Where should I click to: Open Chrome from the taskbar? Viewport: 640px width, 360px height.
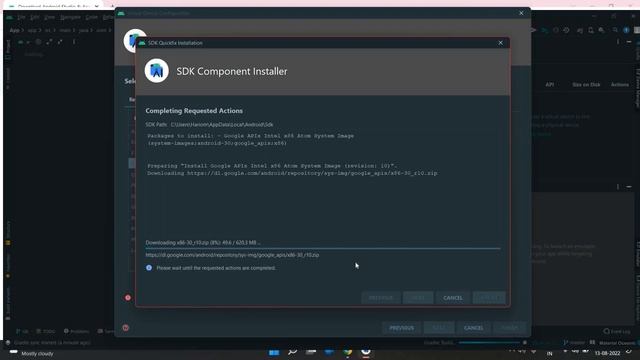pos(347,352)
